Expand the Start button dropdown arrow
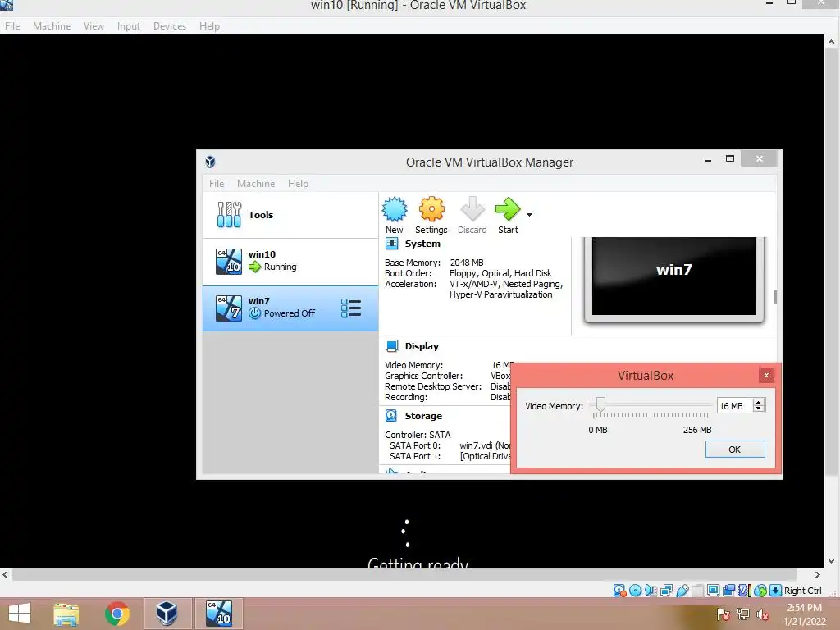The height and width of the screenshot is (630, 840). [529, 215]
